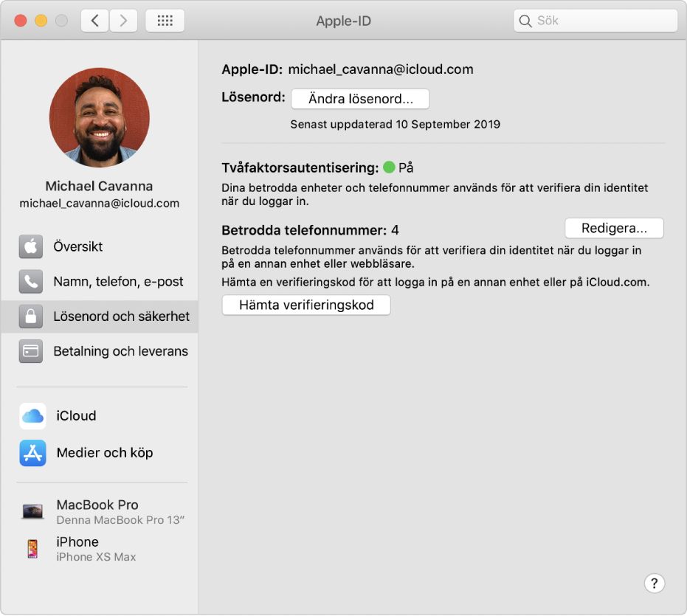The image size is (687, 616).
Task: Click the MacBook Pro device icon
Action: [33, 511]
